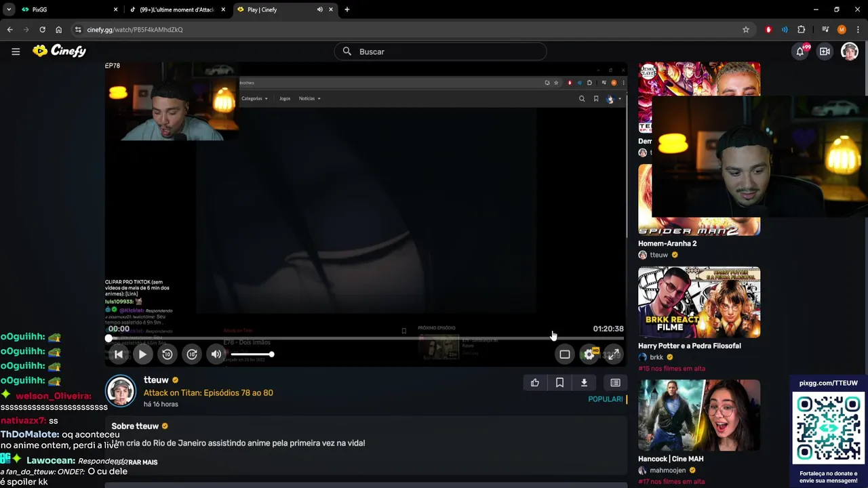
Task: Open Hancock | Cine MAH thumbnail
Action: (x=699, y=415)
